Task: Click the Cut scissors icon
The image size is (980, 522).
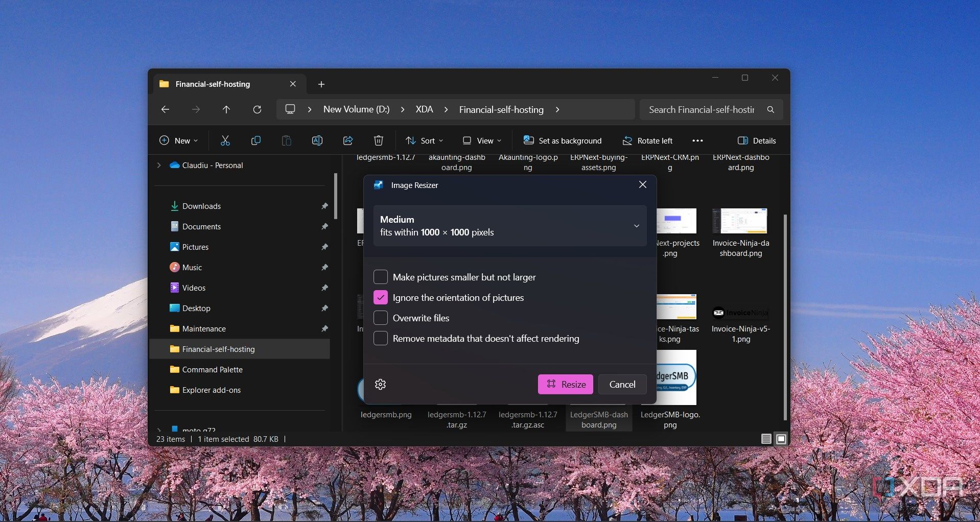Action: [225, 140]
